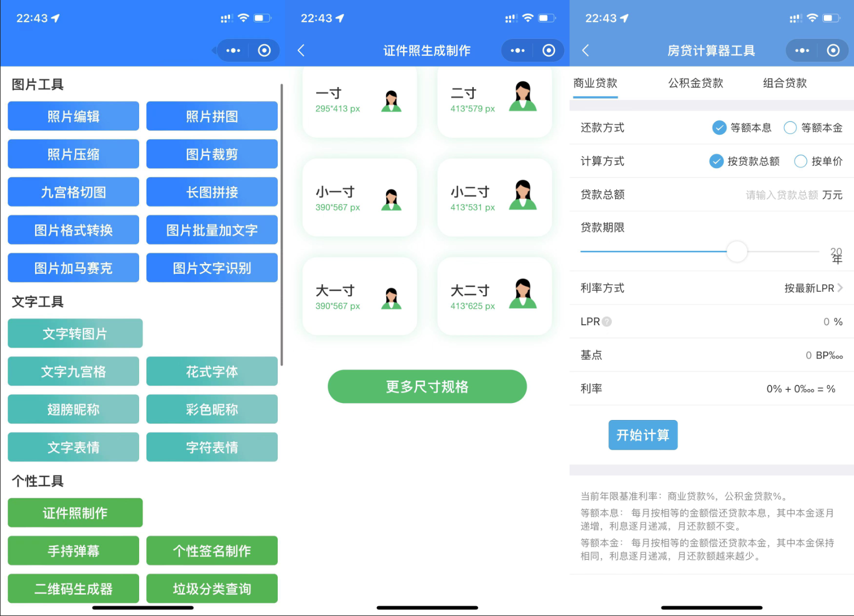Viewport: 854px width, 616px height.
Task: Switch to the 公积金贷款 tab
Action: [x=695, y=83]
